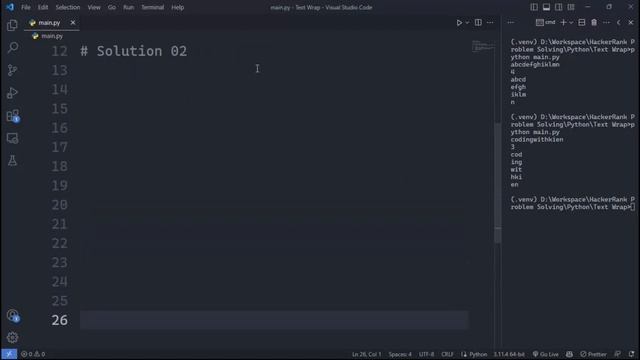Open the File menu
Screen dimensions: 640x360
26,7
